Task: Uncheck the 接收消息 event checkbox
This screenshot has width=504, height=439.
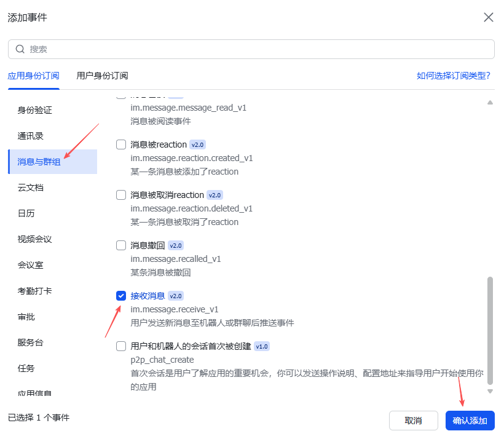Action: (121, 296)
